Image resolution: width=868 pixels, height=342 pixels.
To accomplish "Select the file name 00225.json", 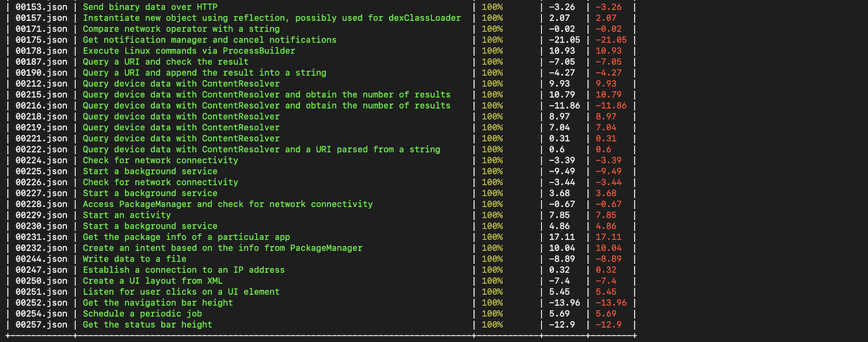I will tap(41, 171).
